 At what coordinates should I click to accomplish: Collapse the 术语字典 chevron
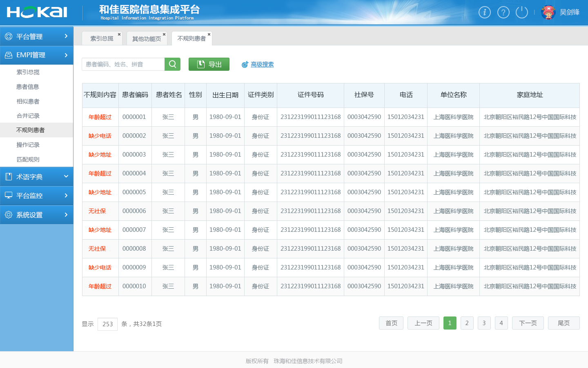click(66, 176)
